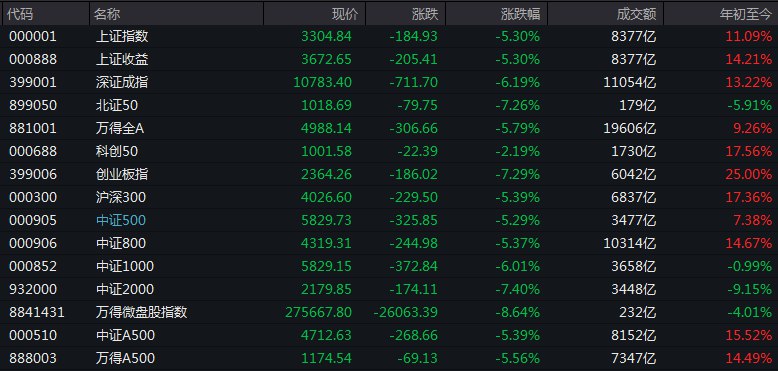Select the 中证A500 row
The image size is (778, 371).
point(389,336)
